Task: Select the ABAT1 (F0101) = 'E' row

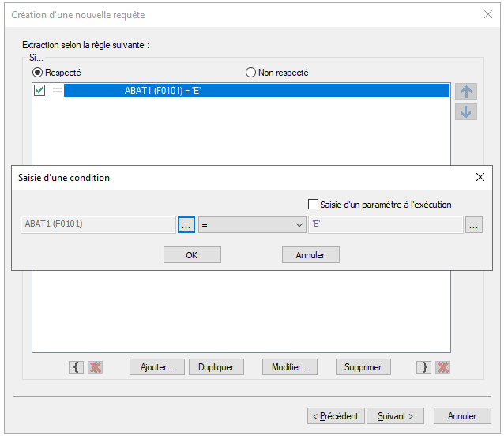Action: coord(257,91)
